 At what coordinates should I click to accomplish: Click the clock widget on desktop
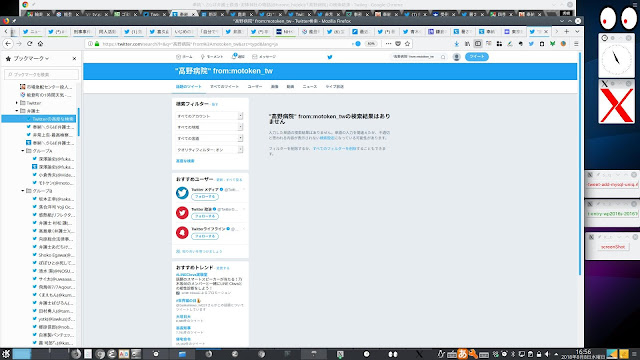[616, 59]
